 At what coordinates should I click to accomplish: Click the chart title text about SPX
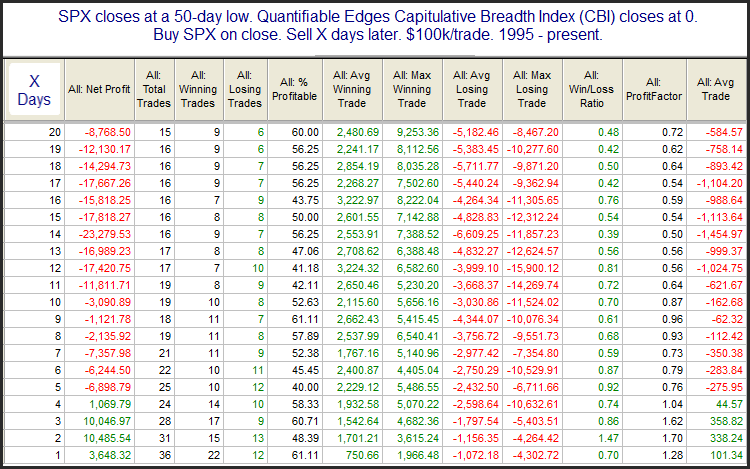coord(377,25)
